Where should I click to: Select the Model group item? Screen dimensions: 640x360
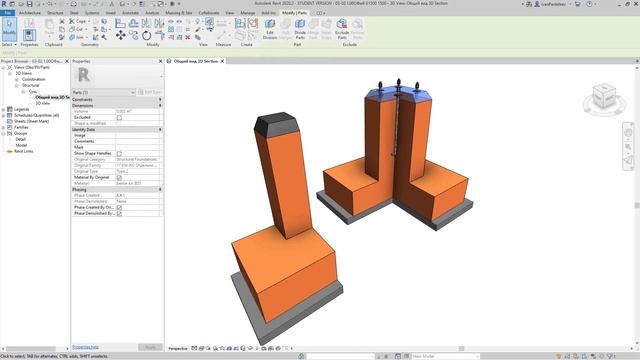pos(21,145)
